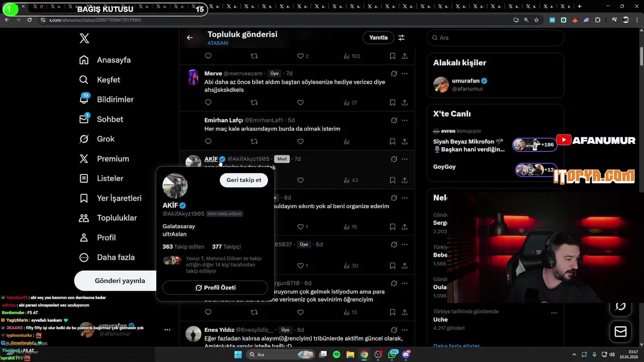Bookmark AKİF's post with 43 views
The width and height of the screenshot is (644, 362).
pyautogui.click(x=392, y=180)
